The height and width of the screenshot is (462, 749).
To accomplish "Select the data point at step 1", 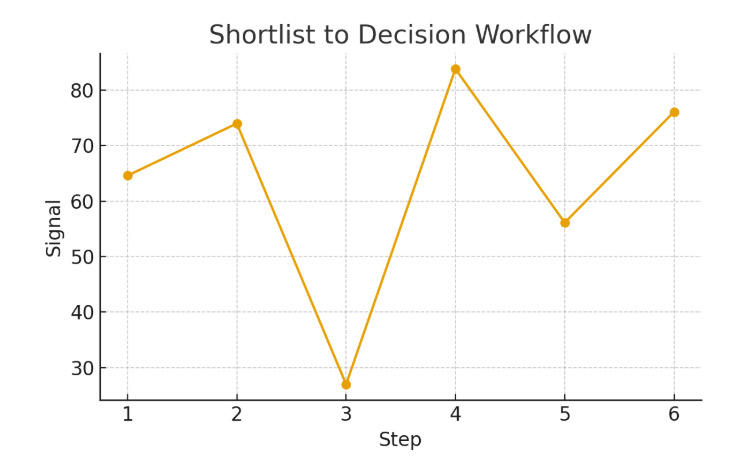I will pyautogui.click(x=128, y=176).
